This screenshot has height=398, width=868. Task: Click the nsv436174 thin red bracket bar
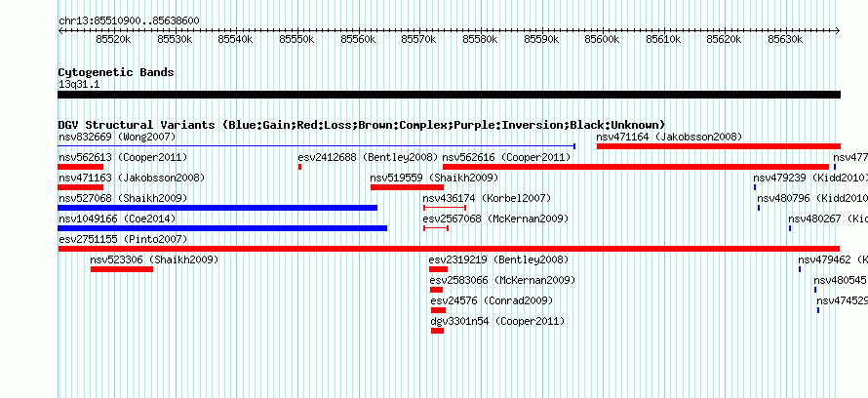(445, 208)
